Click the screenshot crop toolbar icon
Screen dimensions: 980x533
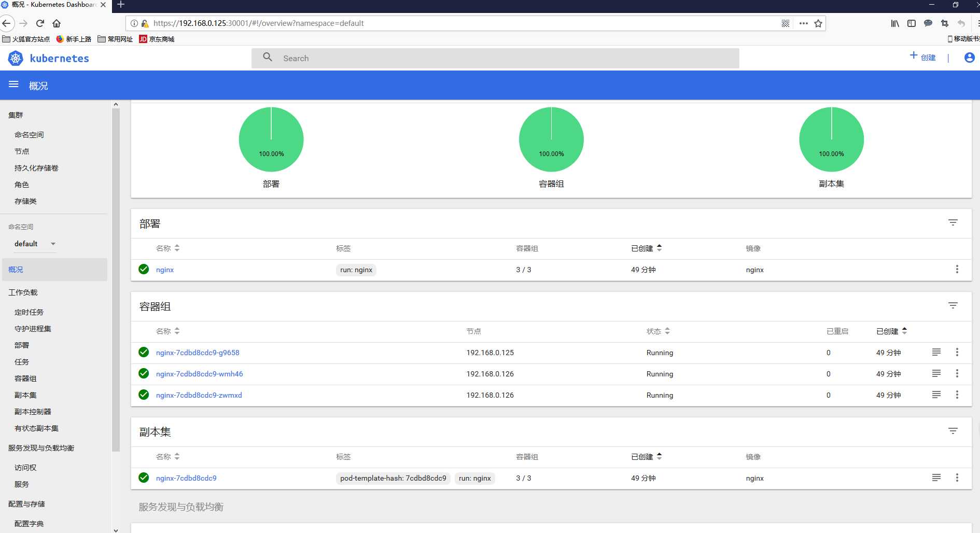pos(945,23)
